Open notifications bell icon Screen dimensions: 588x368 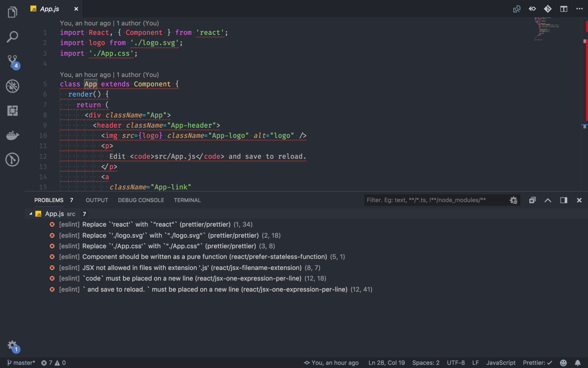click(578, 363)
